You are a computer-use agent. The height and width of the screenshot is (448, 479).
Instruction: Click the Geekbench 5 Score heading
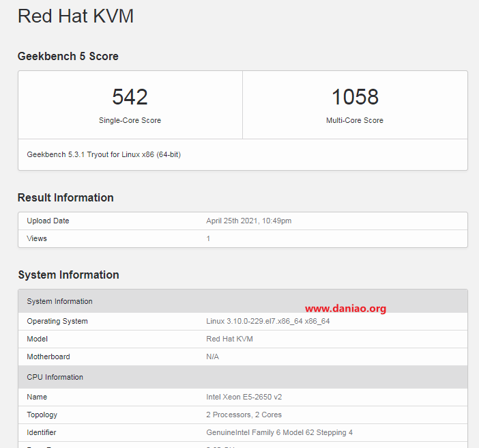click(x=68, y=56)
